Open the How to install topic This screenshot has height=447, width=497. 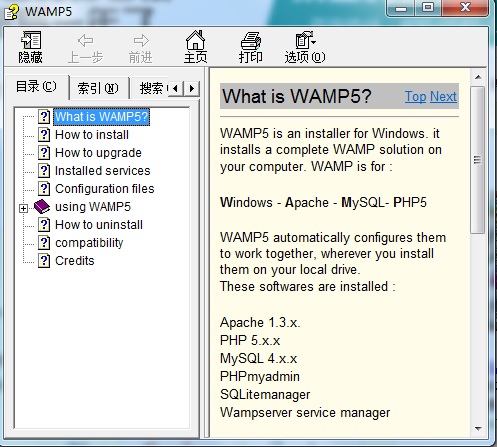pos(92,135)
